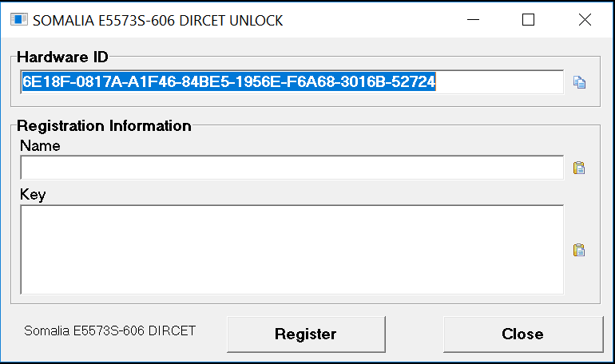
Task: Click the Registration Information group heading
Action: pos(104,126)
